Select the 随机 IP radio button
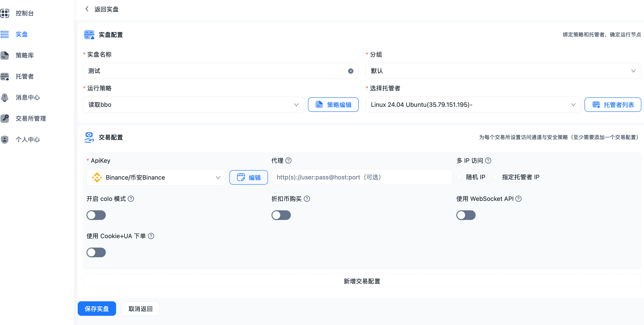644x325 pixels. point(459,177)
